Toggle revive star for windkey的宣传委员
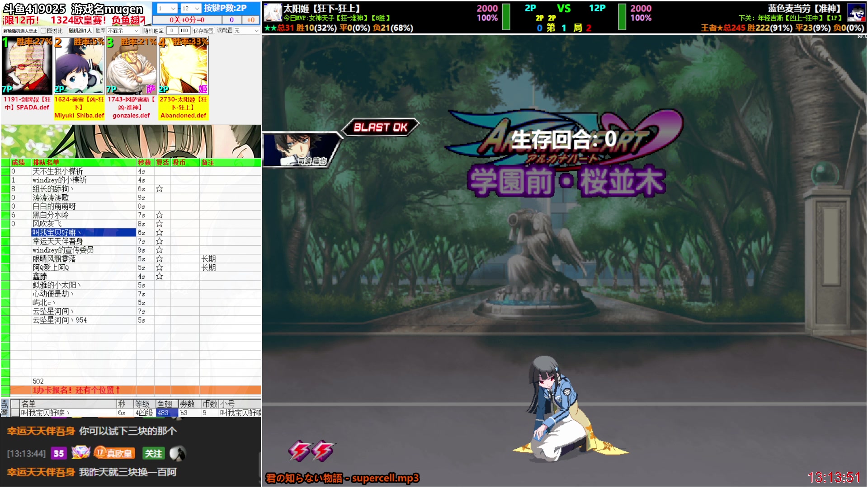 click(160, 250)
